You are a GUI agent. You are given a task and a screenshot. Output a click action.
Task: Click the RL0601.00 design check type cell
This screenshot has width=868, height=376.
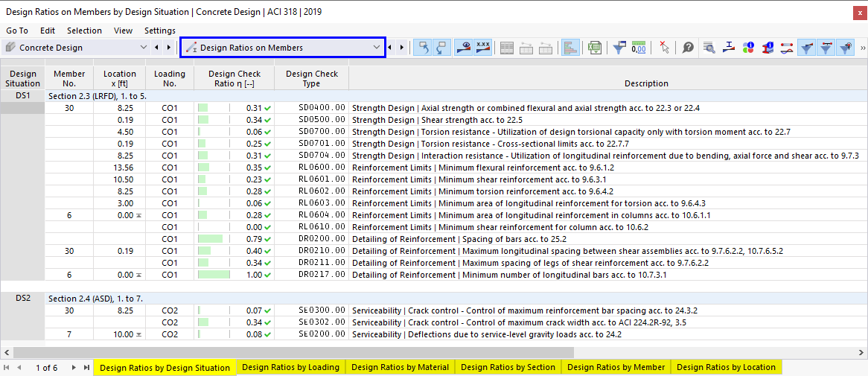click(x=312, y=178)
